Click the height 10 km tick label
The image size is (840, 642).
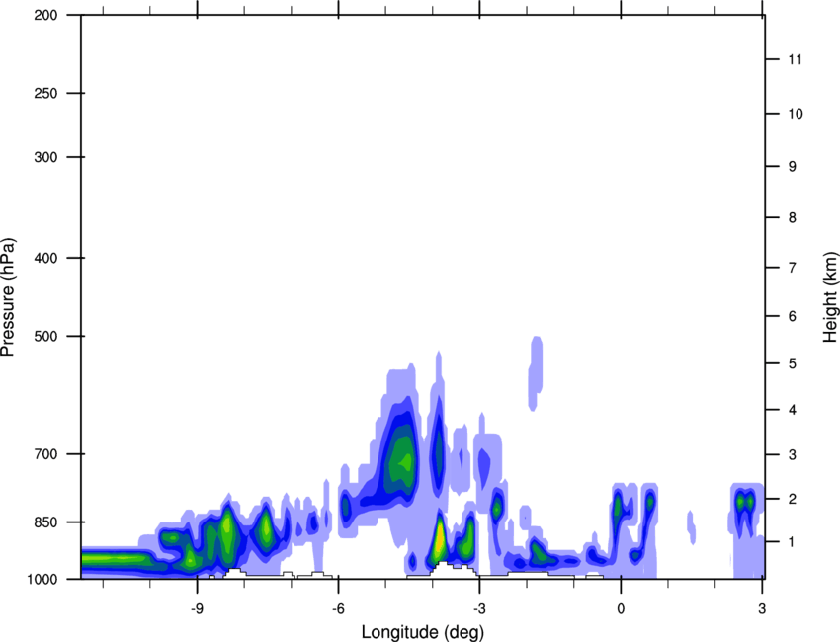click(x=795, y=114)
